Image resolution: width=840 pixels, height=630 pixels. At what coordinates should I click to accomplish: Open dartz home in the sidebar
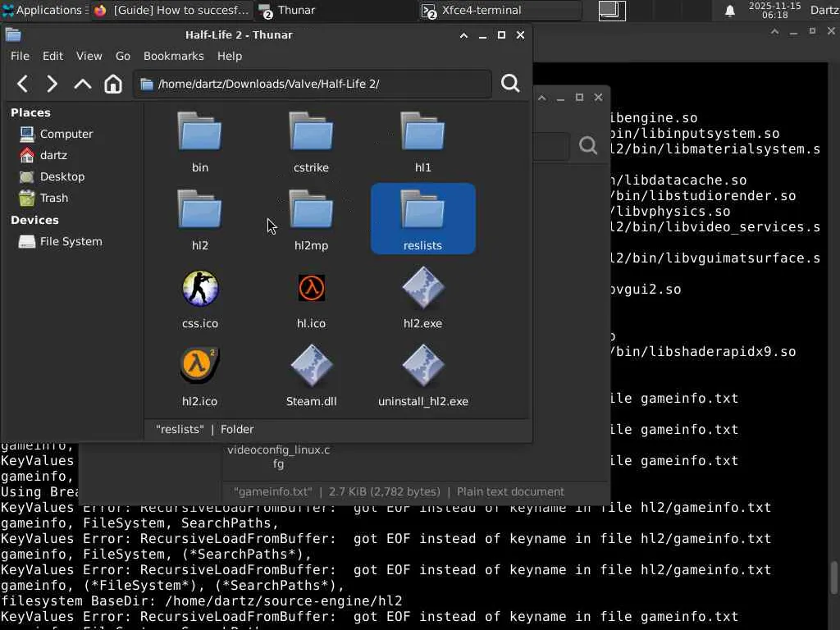tap(43, 155)
